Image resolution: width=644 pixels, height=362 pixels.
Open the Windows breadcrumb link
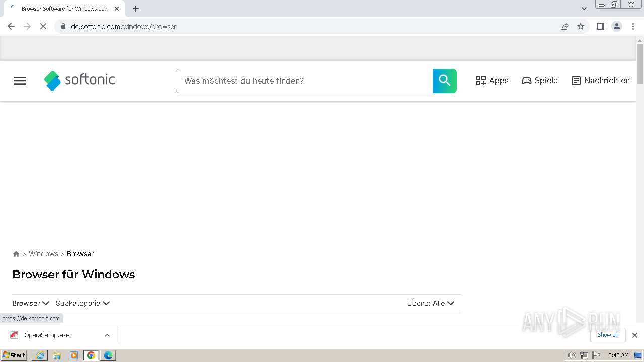click(43, 254)
